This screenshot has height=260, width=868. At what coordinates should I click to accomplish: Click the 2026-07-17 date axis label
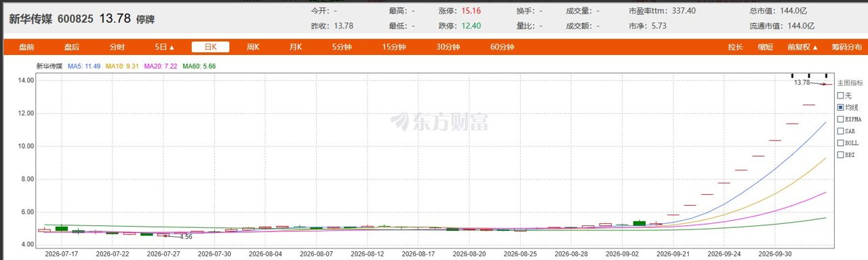(x=62, y=253)
